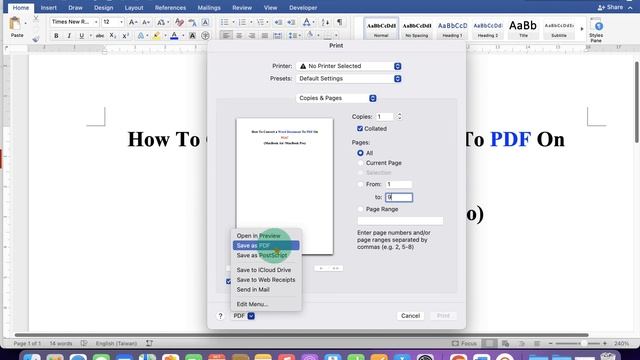Apply the Title style

pos(523,29)
